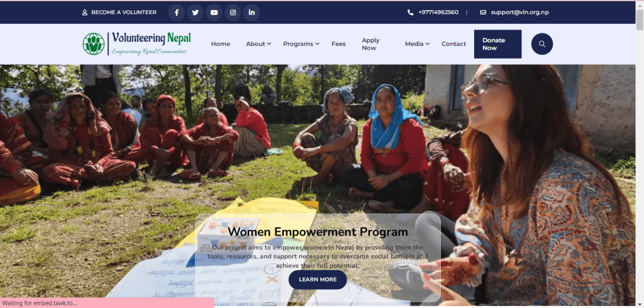Expand the Programs dropdown menu
644x308 pixels.
[301, 44]
